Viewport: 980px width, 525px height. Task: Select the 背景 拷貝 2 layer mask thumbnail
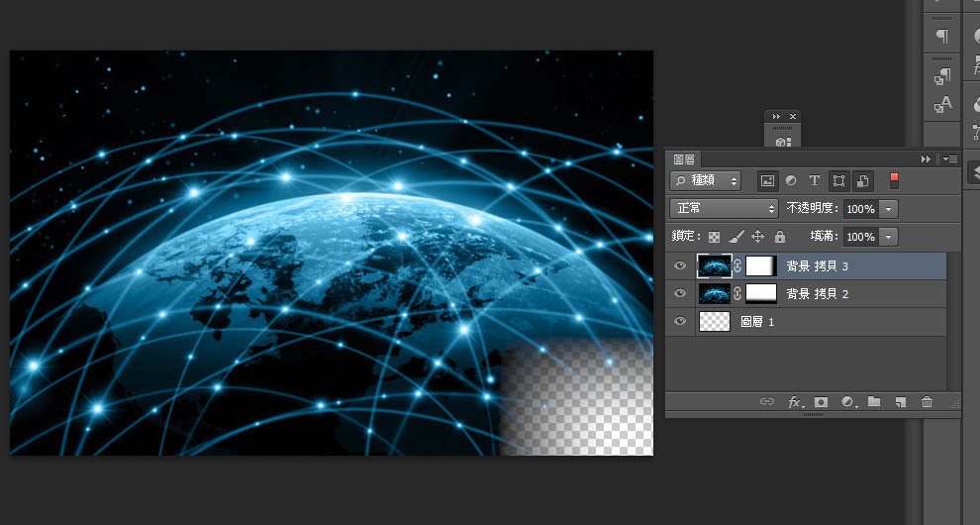pyautogui.click(x=760, y=293)
